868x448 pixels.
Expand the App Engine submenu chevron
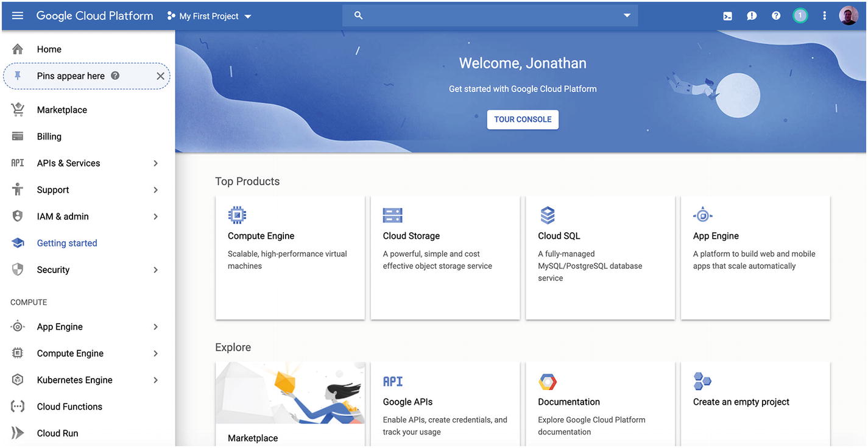[x=155, y=327]
